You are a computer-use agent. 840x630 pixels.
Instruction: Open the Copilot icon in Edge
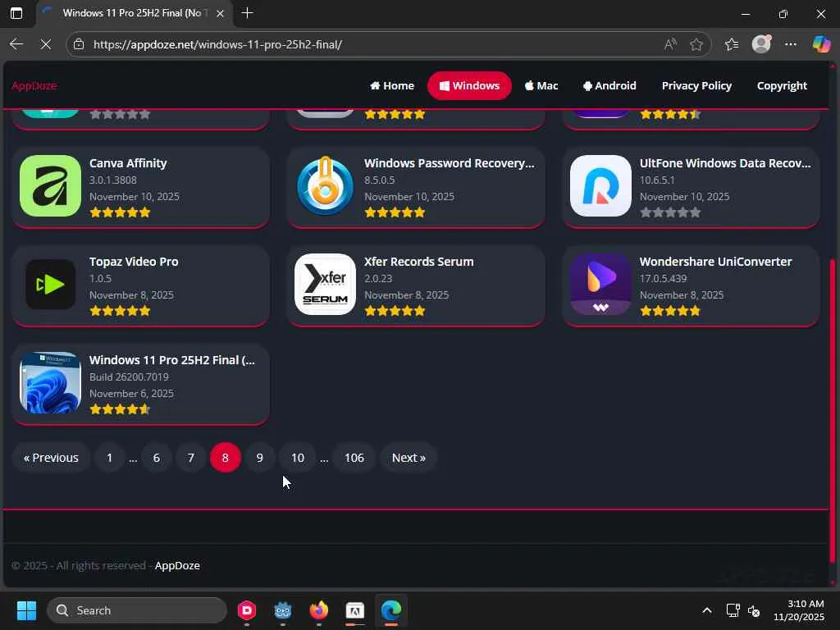coord(821,44)
